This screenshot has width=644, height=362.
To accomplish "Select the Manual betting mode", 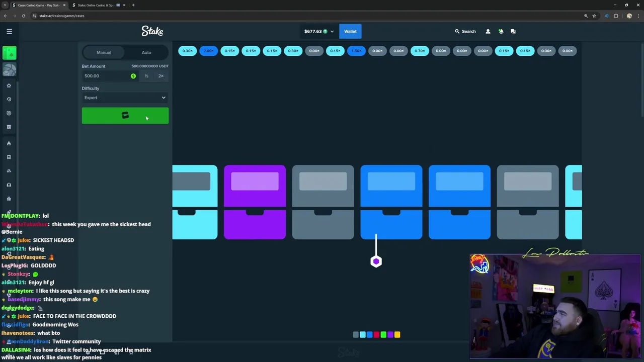I will pos(104,52).
